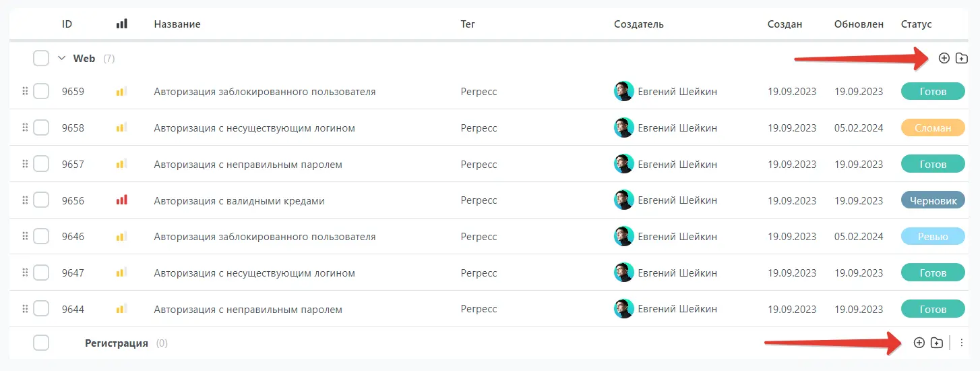Click drag handle of test case 9659
980x371 pixels.
(25, 91)
